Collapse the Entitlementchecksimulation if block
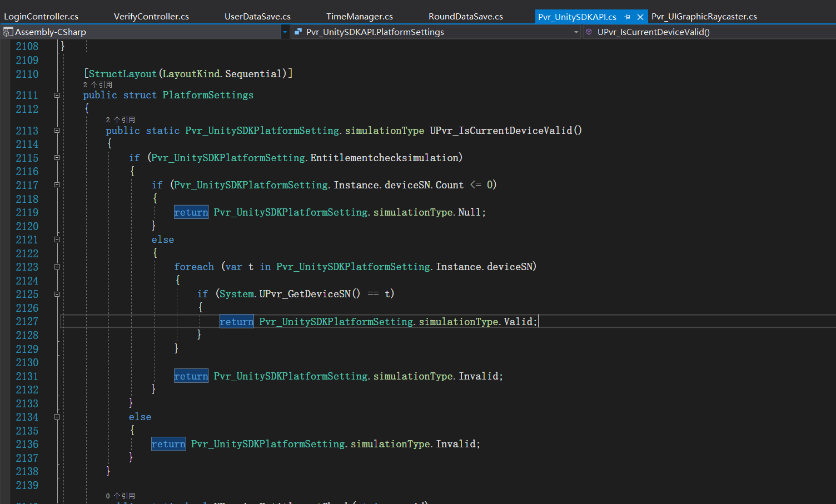836x504 pixels. [x=57, y=158]
